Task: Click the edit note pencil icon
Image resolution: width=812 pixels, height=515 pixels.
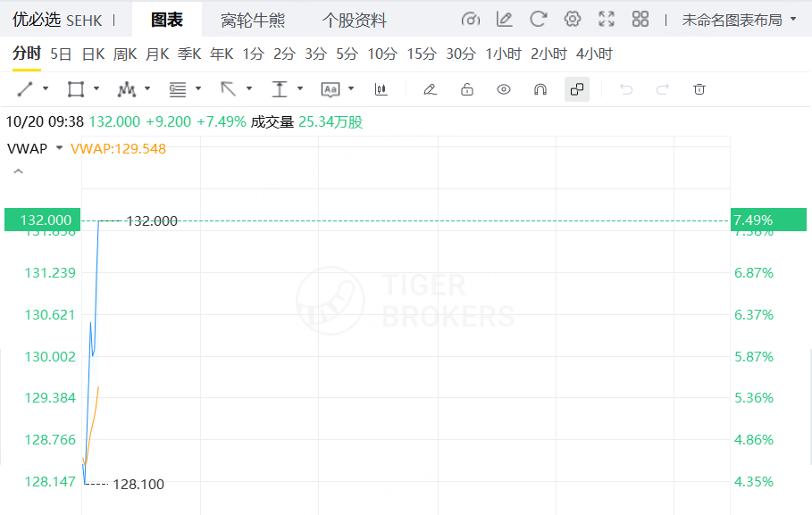Action: [504, 20]
